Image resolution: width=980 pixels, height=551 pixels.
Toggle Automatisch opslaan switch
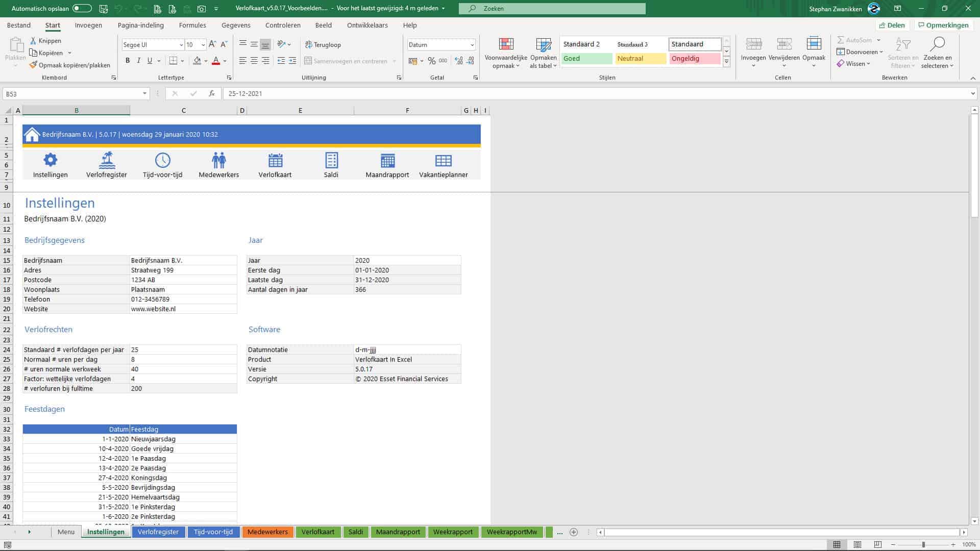pyautogui.click(x=82, y=8)
